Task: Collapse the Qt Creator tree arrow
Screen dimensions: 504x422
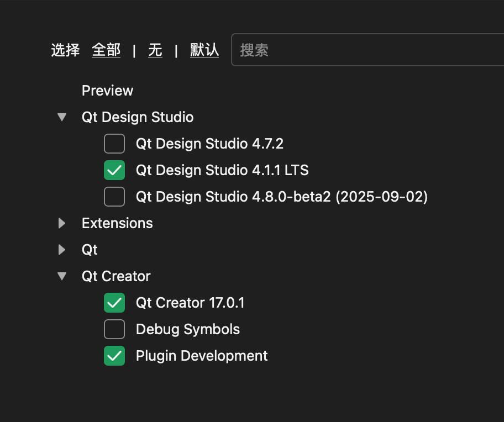Action: click(x=62, y=276)
